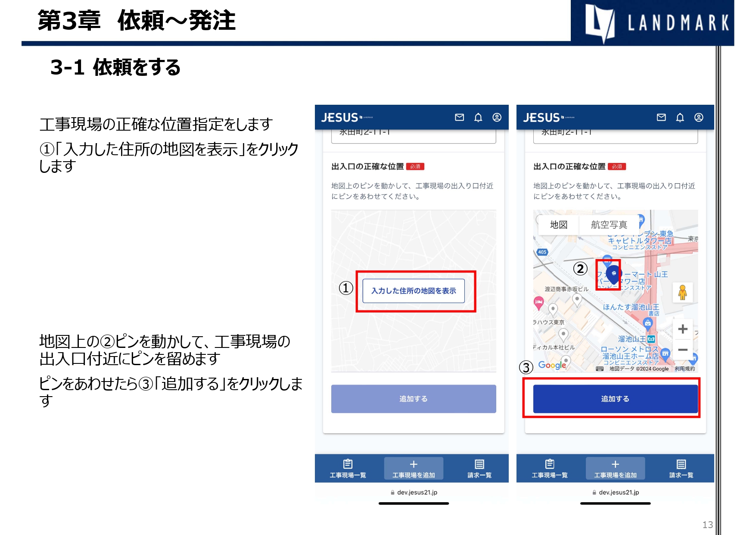756x535 pixels.
Task: Open notification bell in right phone header
Action: [680, 118]
